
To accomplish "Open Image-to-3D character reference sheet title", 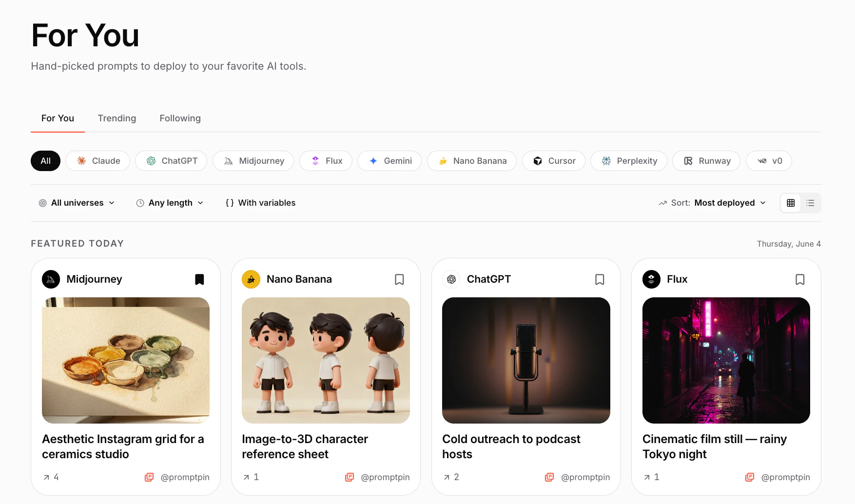I will click(x=305, y=446).
